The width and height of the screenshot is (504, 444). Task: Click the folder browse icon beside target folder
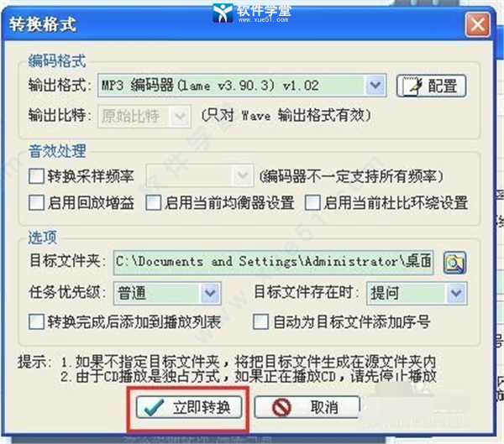[x=454, y=263]
